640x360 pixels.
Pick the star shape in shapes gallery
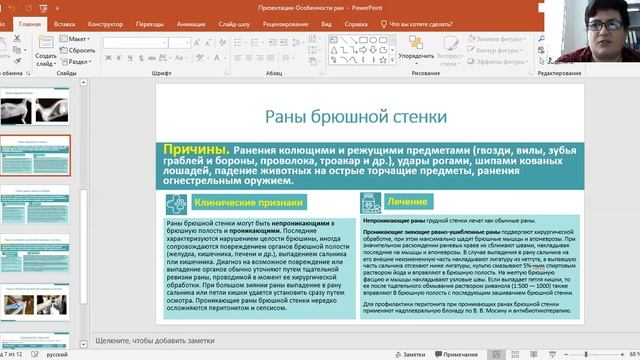(383, 60)
